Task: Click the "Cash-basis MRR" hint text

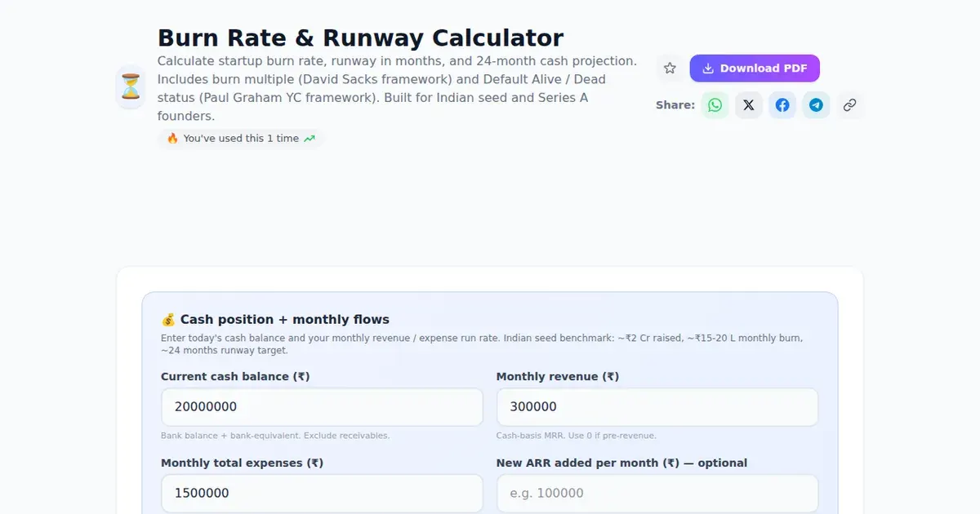Action: [577, 436]
